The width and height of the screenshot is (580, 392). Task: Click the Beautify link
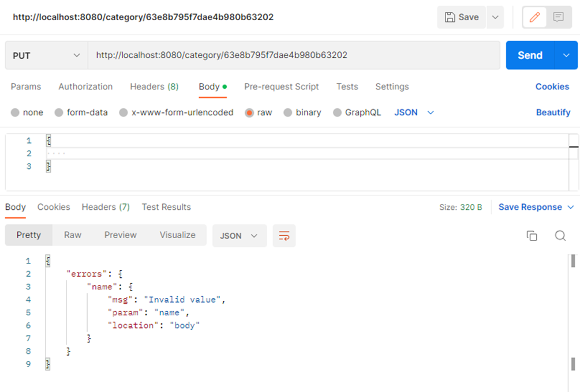click(x=553, y=112)
